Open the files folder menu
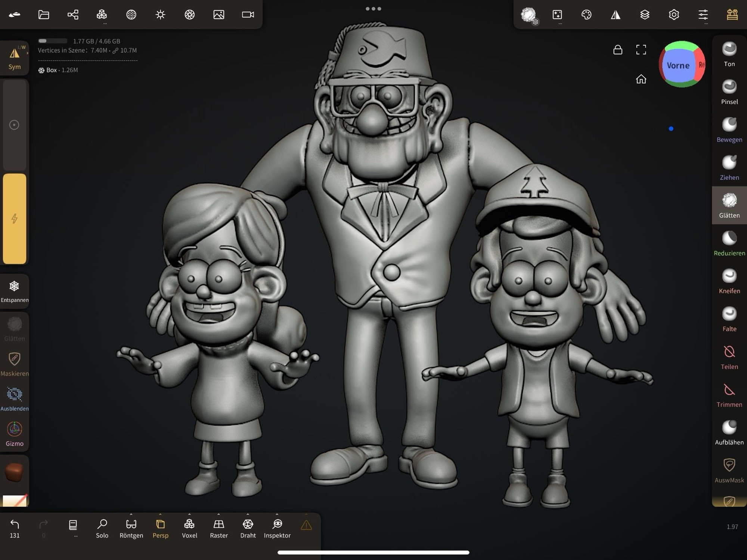The height and width of the screenshot is (560, 747). [44, 15]
